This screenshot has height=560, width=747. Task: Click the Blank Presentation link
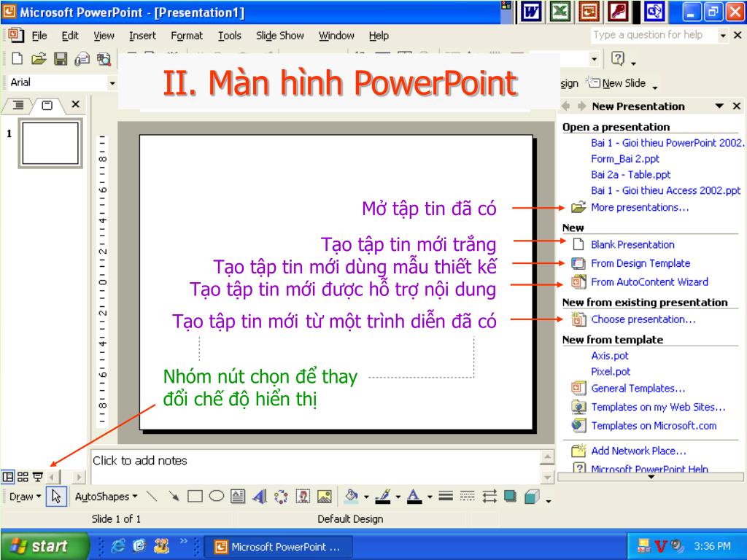pyautogui.click(x=632, y=245)
